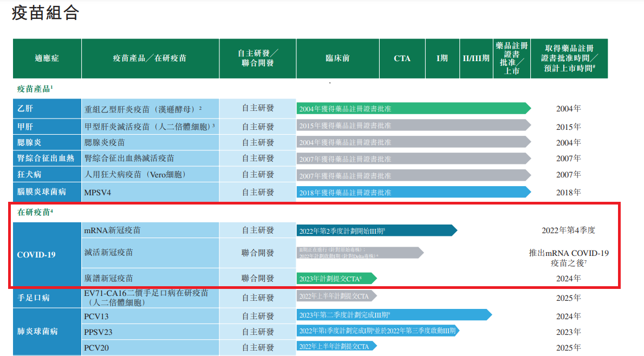Click the "PCV20" product cell

[x=151, y=347]
